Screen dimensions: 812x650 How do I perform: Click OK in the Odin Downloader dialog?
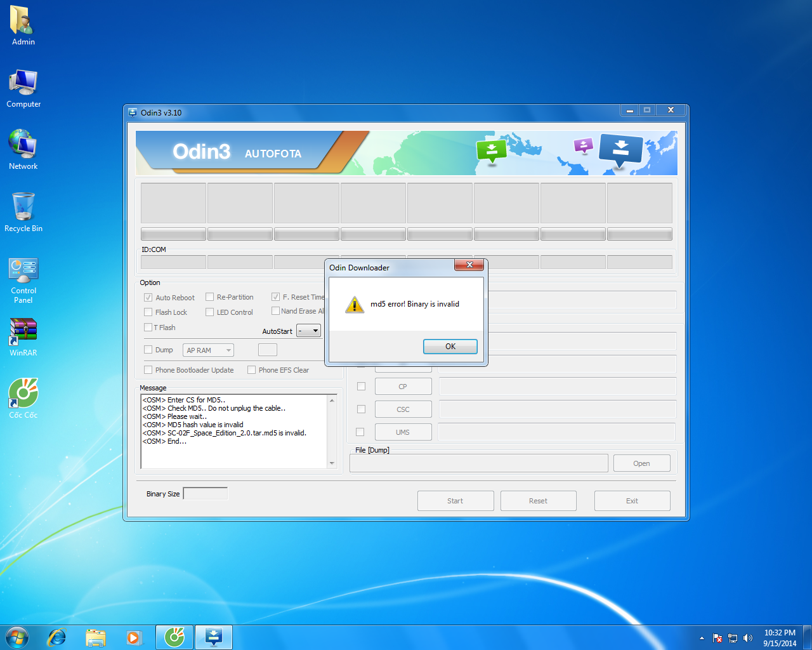(450, 346)
